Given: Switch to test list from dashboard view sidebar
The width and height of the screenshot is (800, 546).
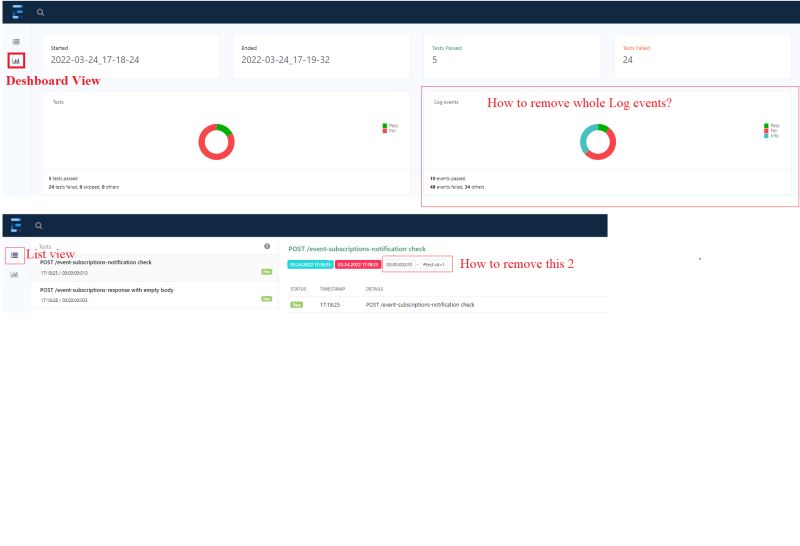Looking at the screenshot, I should (16, 41).
